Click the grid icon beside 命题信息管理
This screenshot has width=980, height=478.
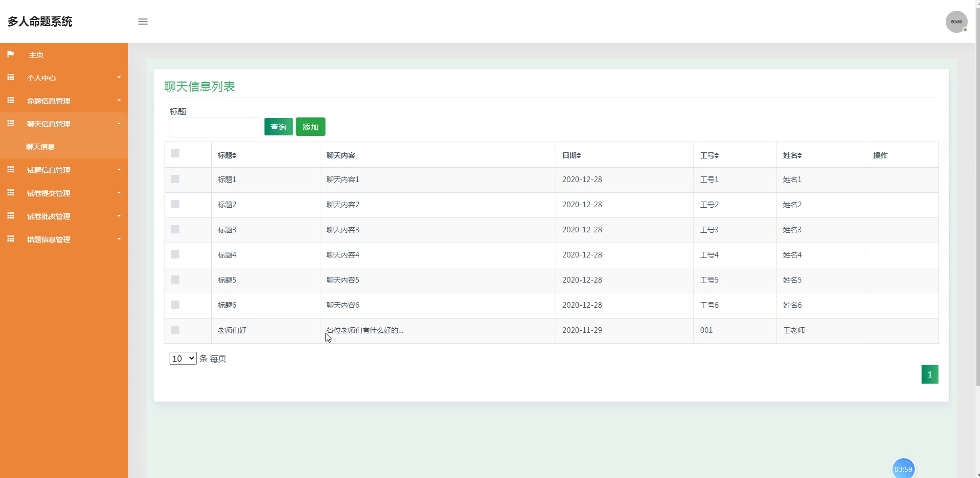pos(10,101)
